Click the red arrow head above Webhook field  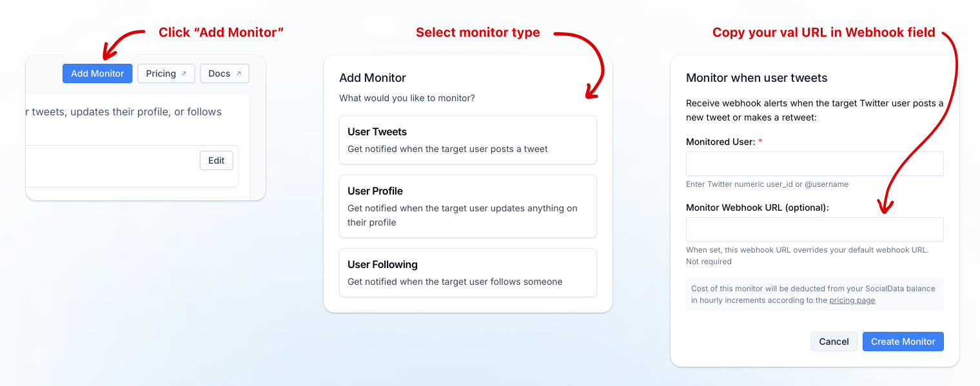(x=886, y=205)
